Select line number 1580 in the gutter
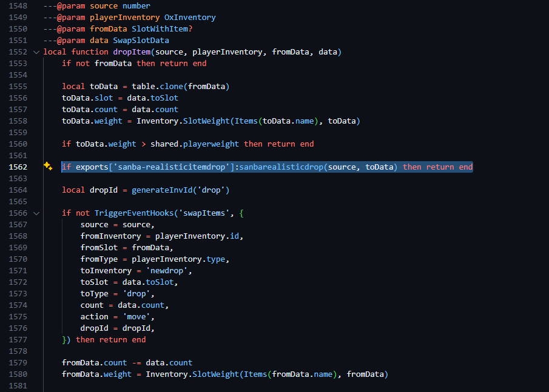 18,374
